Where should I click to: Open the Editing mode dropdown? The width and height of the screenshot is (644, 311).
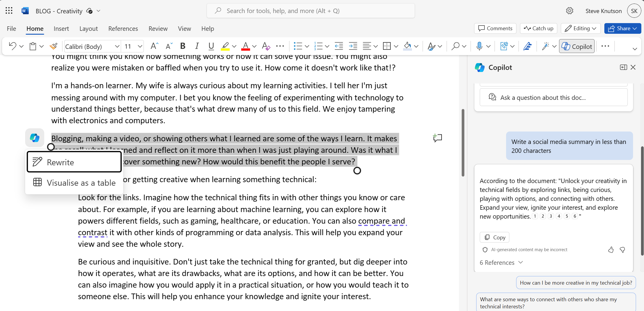(x=580, y=28)
